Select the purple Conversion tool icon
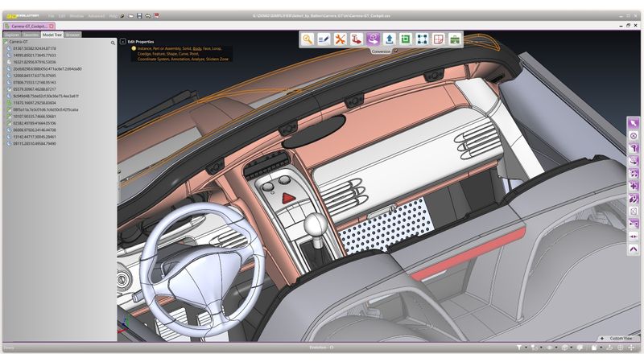This screenshot has width=644, height=362. coord(373,39)
